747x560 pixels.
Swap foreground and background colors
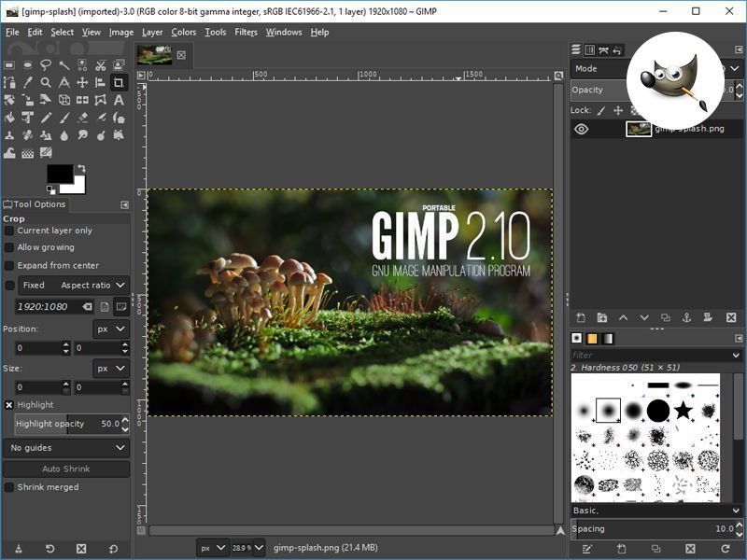pyautogui.click(x=81, y=168)
